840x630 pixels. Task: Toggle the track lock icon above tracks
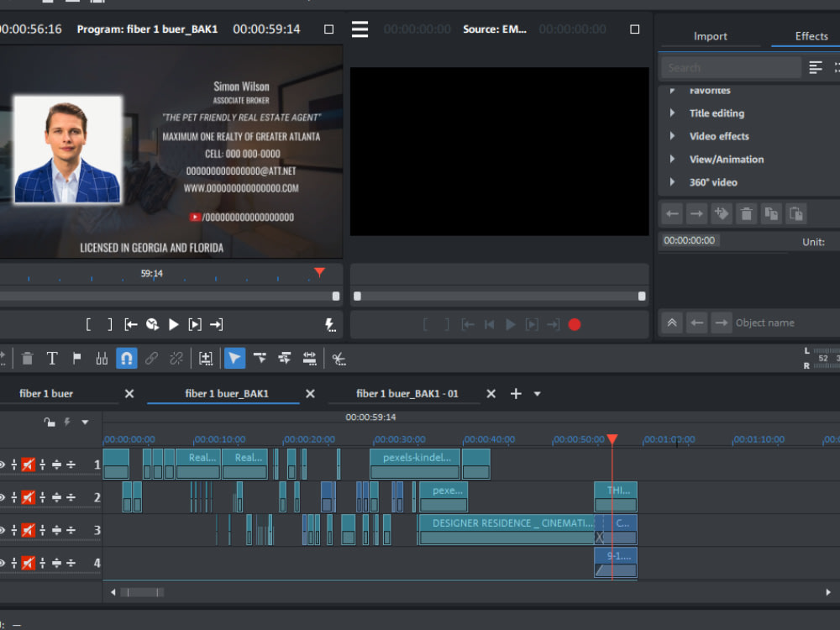click(x=50, y=423)
